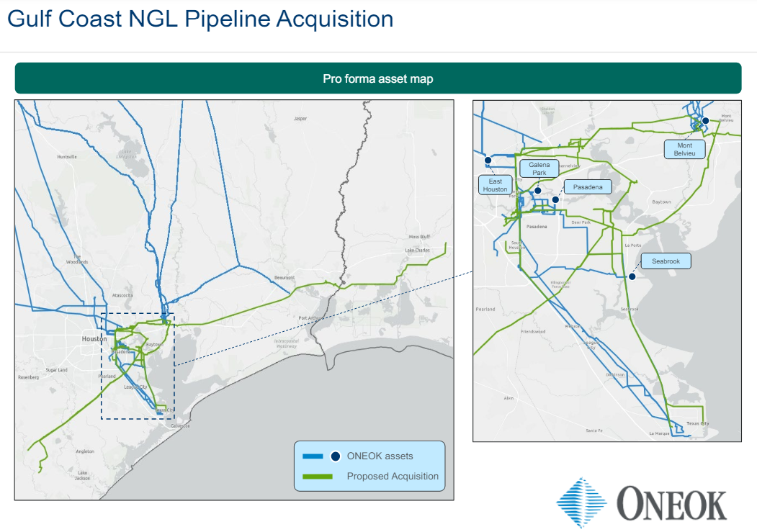Click the Galena Park callout label
Screen dimensions: 757x532
click(x=539, y=168)
